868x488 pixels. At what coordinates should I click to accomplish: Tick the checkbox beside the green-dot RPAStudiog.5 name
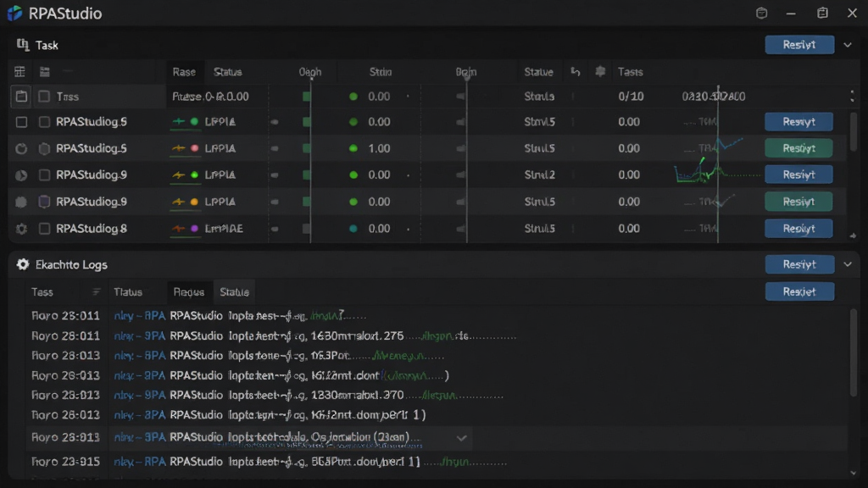[x=44, y=122]
